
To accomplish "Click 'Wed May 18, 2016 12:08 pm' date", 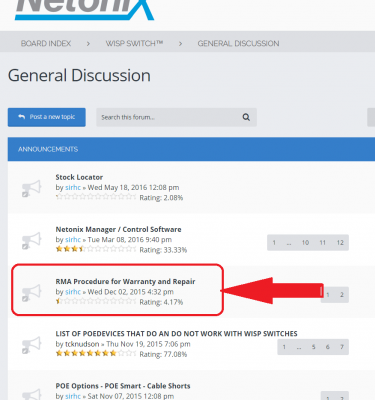I will (x=133, y=187).
